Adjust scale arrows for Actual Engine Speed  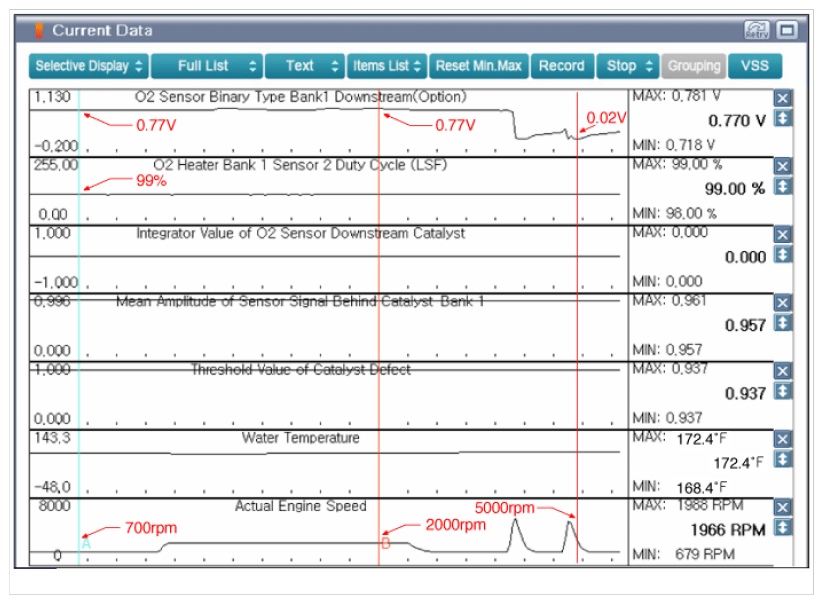pos(783,527)
